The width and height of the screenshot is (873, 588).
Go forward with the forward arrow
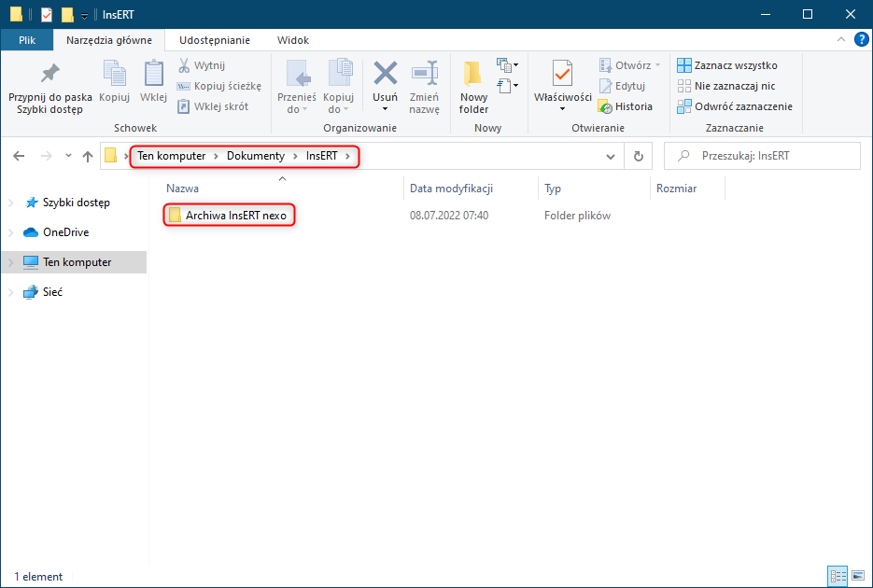[x=46, y=156]
